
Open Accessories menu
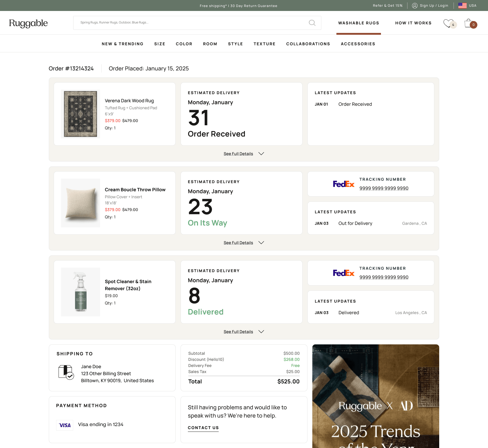click(x=358, y=44)
